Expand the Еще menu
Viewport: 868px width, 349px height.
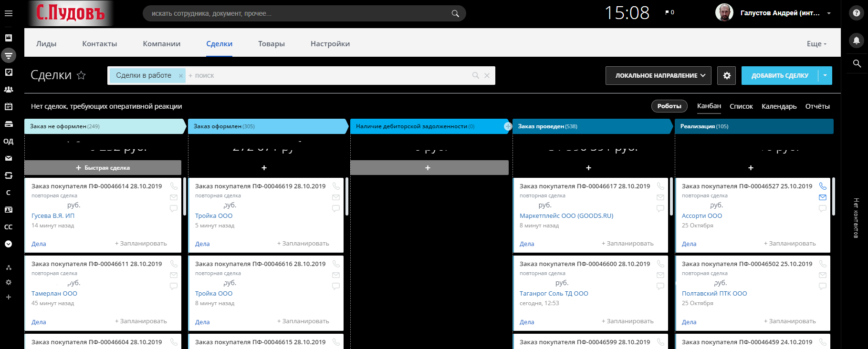point(816,43)
